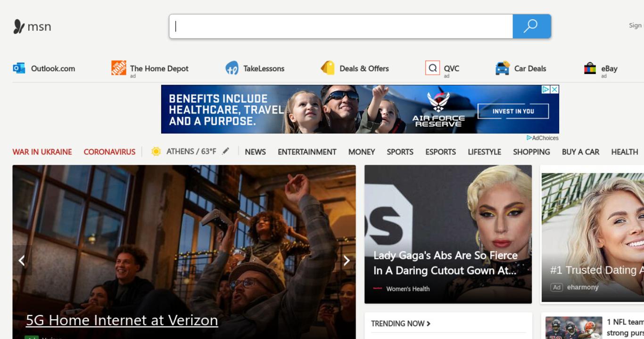
Task: Open the War in Ukraine section
Action: click(x=42, y=152)
